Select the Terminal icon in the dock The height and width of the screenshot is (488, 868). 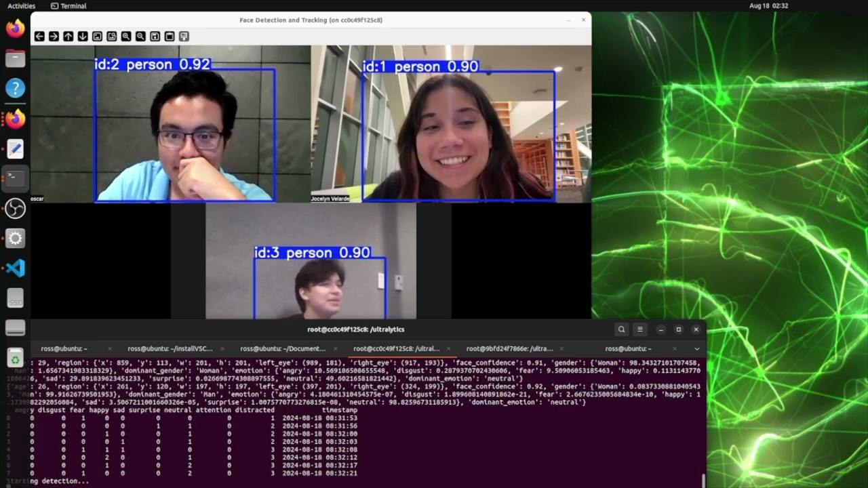tap(15, 178)
